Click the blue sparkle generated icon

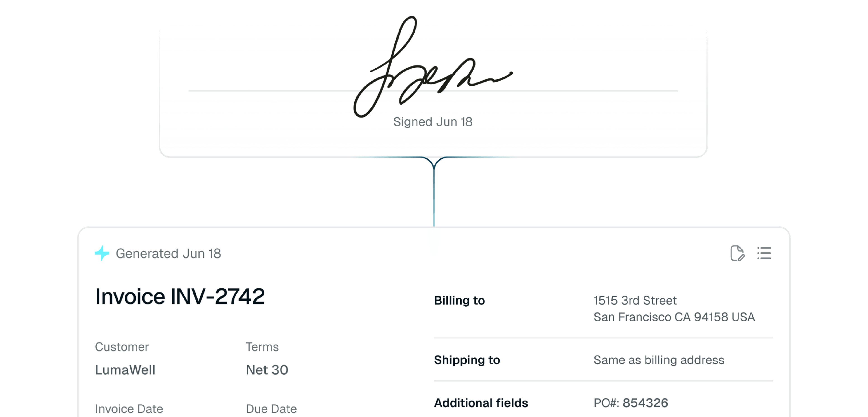click(102, 253)
